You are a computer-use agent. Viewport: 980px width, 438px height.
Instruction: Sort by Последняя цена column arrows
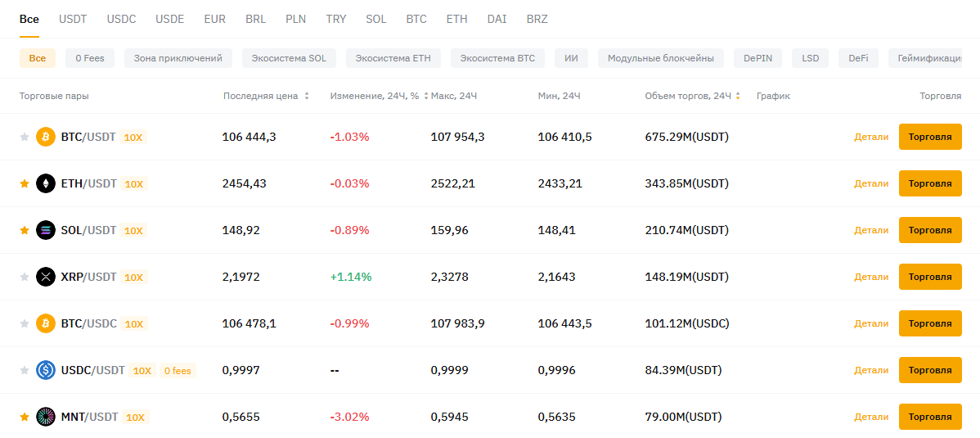tap(307, 96)
